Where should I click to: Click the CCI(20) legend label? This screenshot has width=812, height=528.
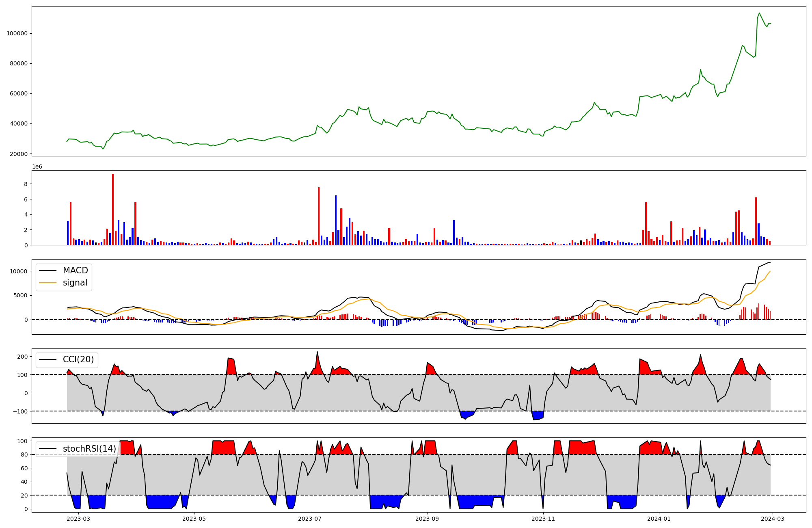pyautogui.click(x=78, y=359)
